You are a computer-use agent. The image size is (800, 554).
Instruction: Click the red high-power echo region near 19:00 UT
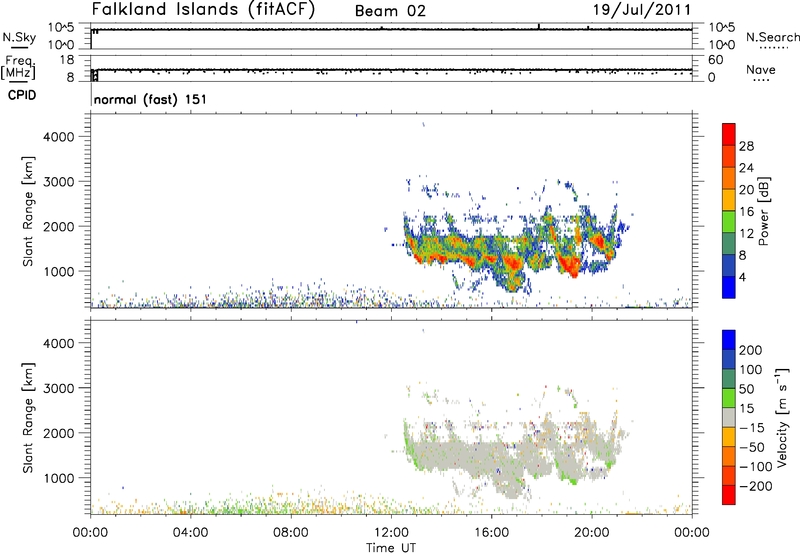click(570, 265)
